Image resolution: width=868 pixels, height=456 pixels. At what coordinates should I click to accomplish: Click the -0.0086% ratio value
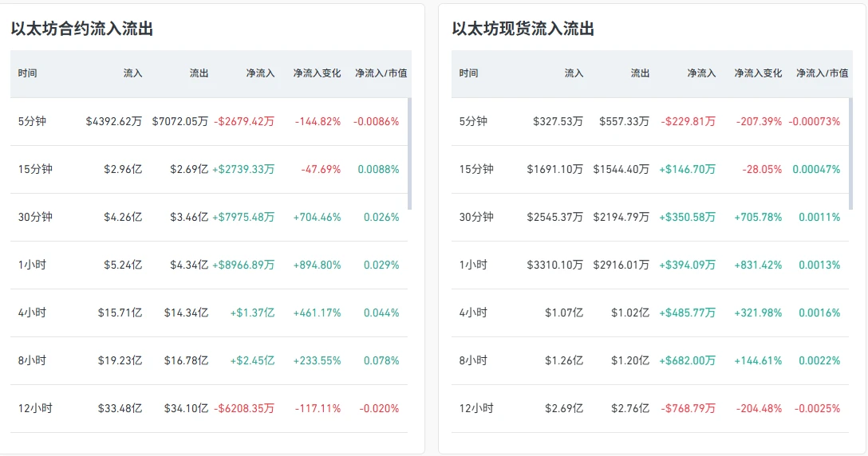377,121
